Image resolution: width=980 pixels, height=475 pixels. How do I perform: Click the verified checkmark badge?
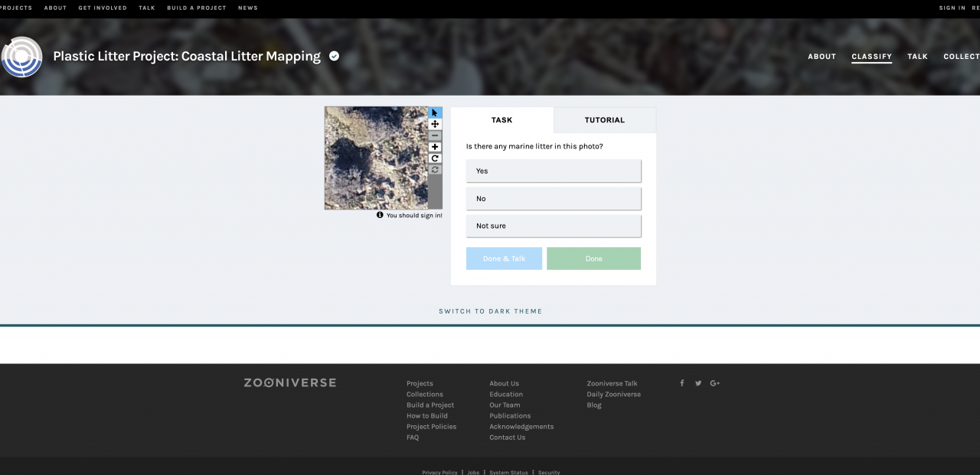[x=334, y=56]
